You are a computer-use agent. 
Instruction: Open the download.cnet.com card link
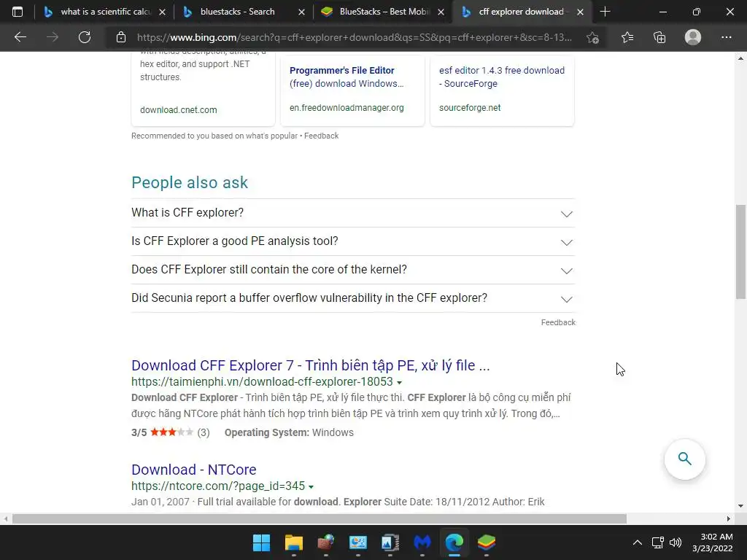coord(179,110)
